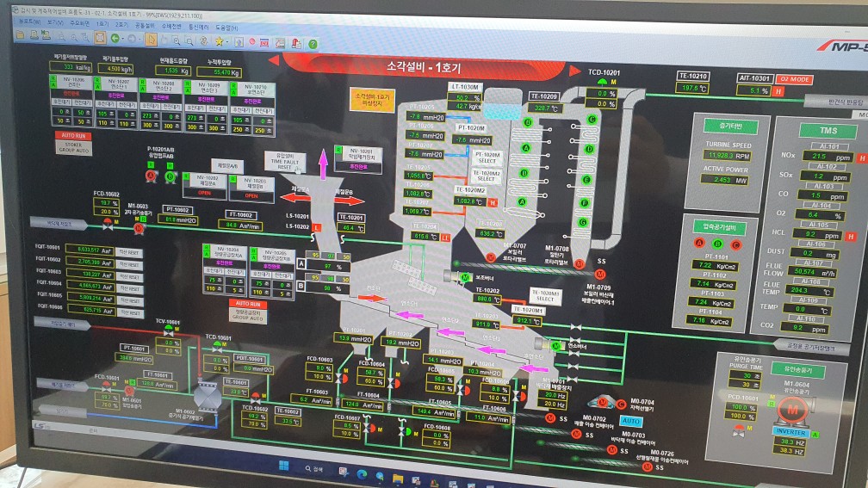Click PT-1020M SELECT selector box
This screenshot has height=488, width=868.
487,158
